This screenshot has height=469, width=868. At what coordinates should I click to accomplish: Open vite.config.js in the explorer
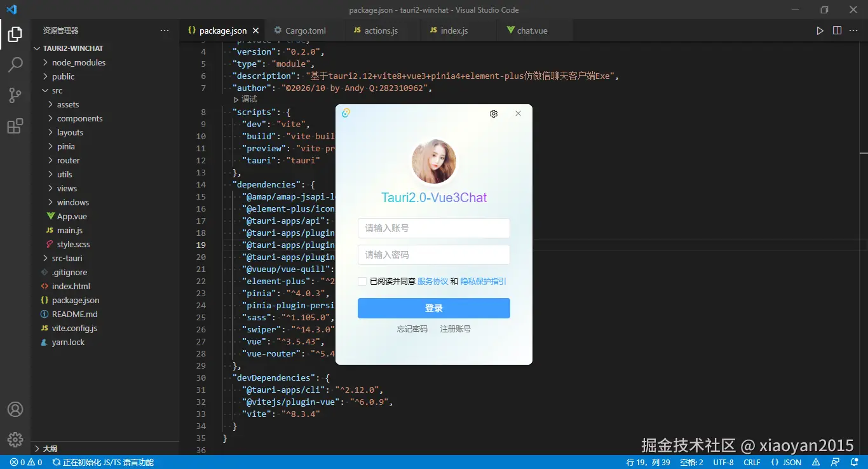click(x=74, y=328)
